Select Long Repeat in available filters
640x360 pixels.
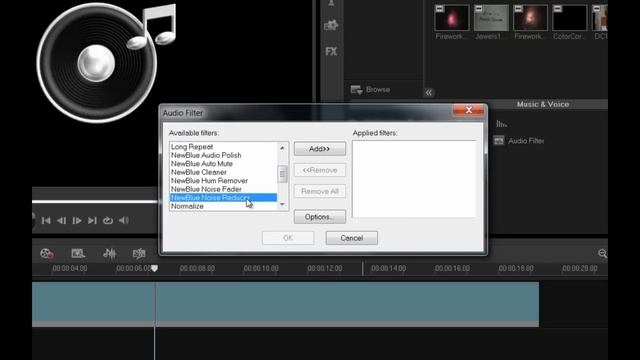pyautogui.click(x=192, y=147)
